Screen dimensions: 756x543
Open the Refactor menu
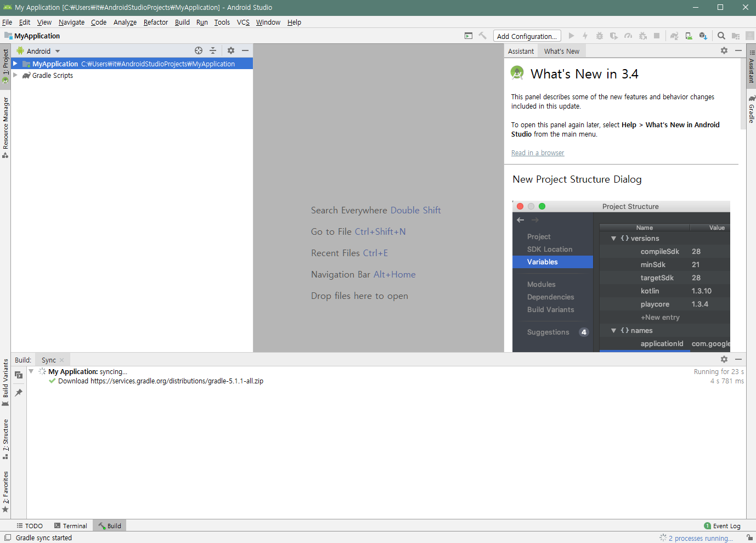156,22
